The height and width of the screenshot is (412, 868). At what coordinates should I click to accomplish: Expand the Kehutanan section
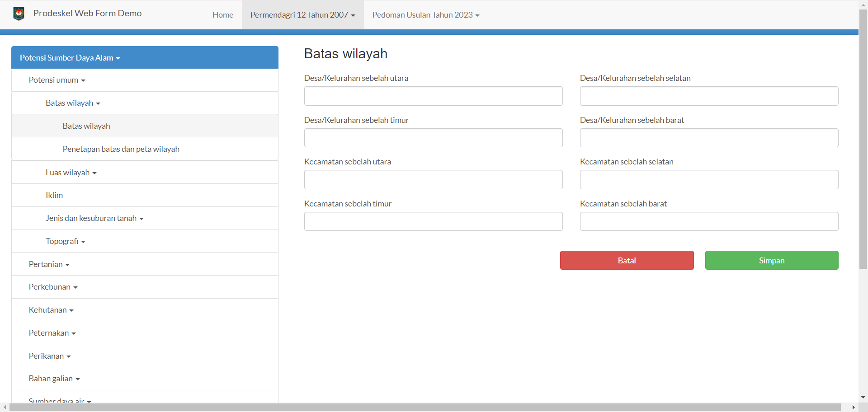[x=145, y=310]
